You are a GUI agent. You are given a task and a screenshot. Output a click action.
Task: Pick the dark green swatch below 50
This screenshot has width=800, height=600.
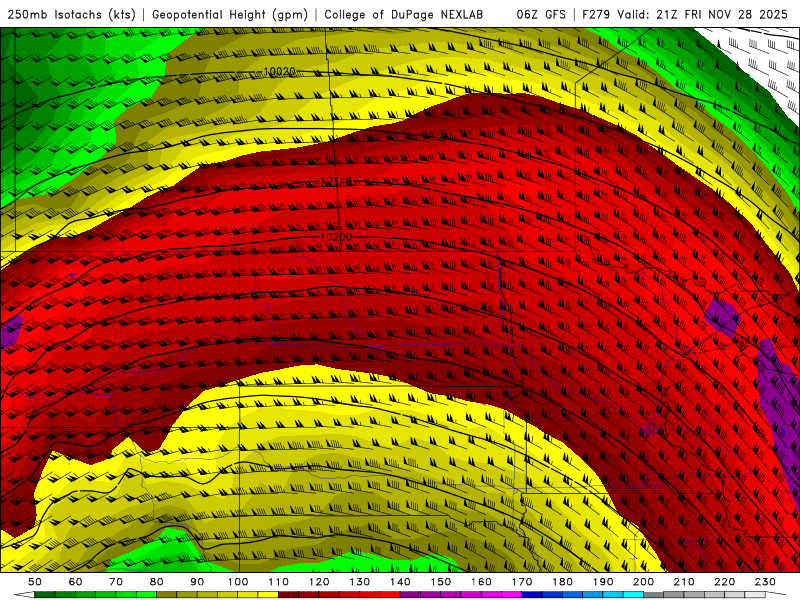coord(45,595)
